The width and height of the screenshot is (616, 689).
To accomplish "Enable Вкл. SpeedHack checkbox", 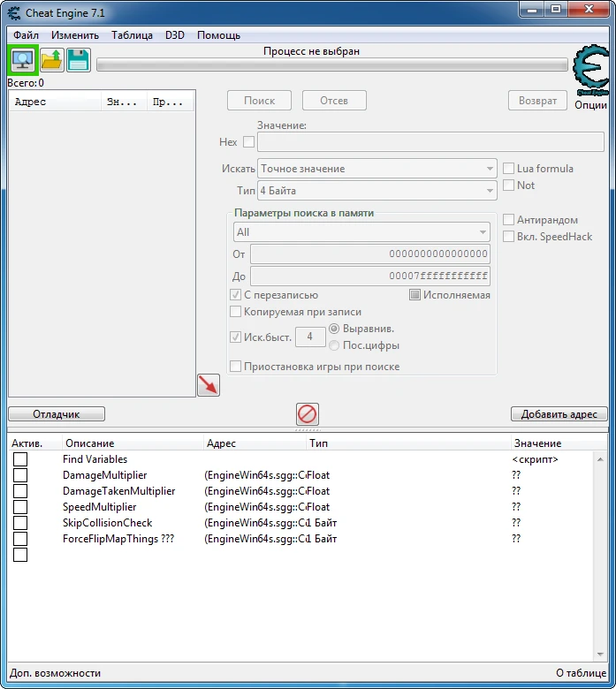I will 508,236.
